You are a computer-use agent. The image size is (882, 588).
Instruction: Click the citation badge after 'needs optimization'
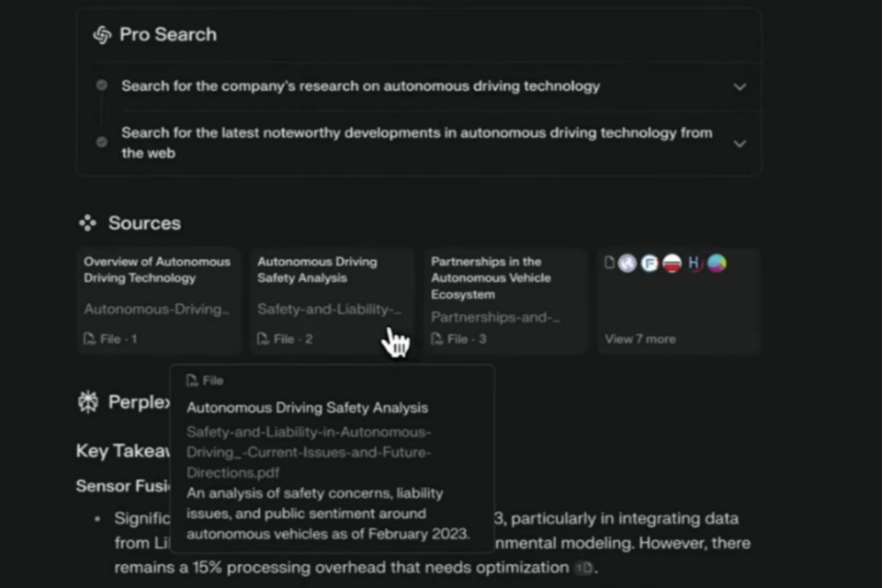coord(583,569)
